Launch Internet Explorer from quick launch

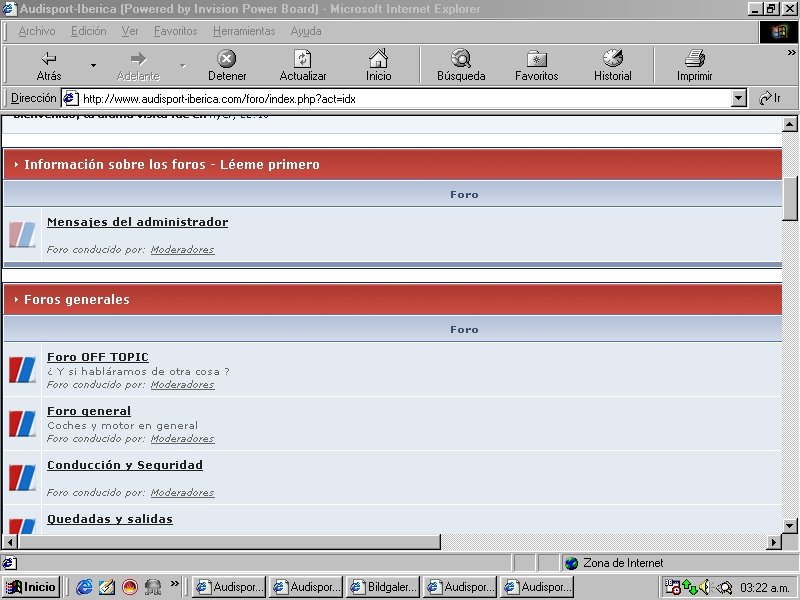pyautogui.click(x=84, y=587)
